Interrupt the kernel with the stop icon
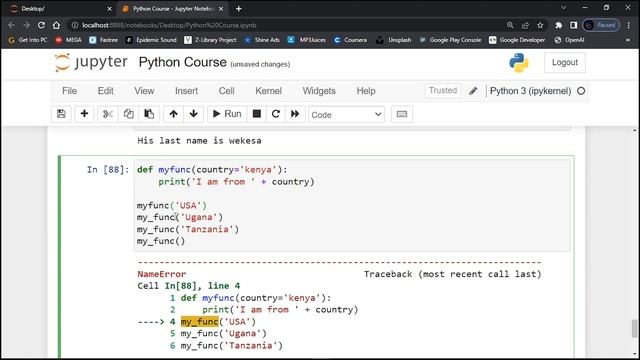 tap(257, 114)
